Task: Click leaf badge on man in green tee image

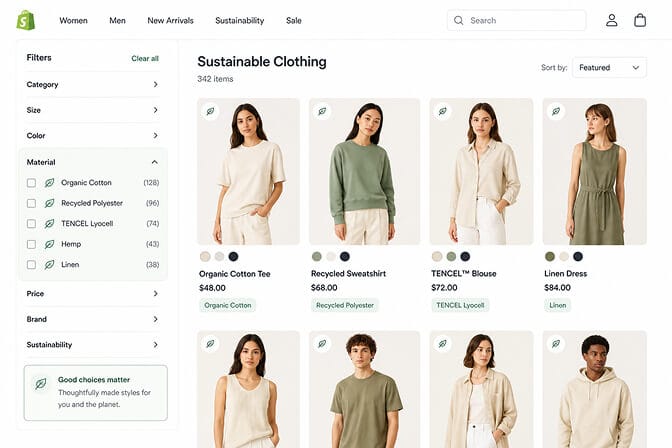Action: point(322,344)
